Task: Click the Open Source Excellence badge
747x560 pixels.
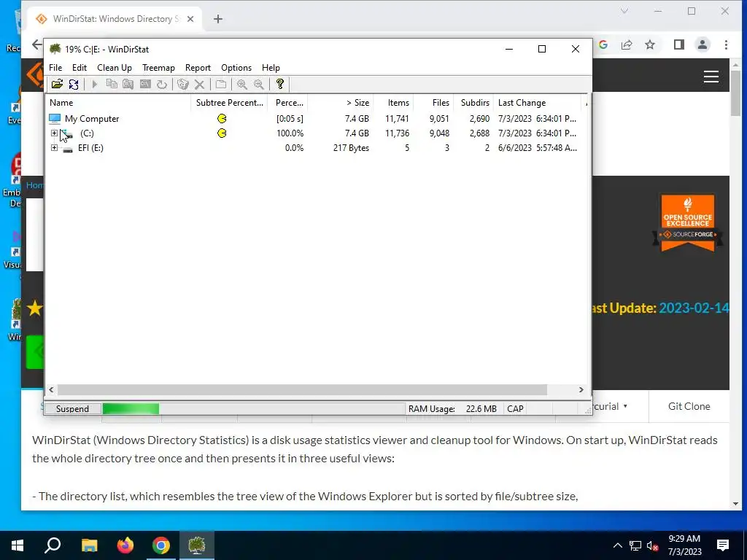Action: 688,223
